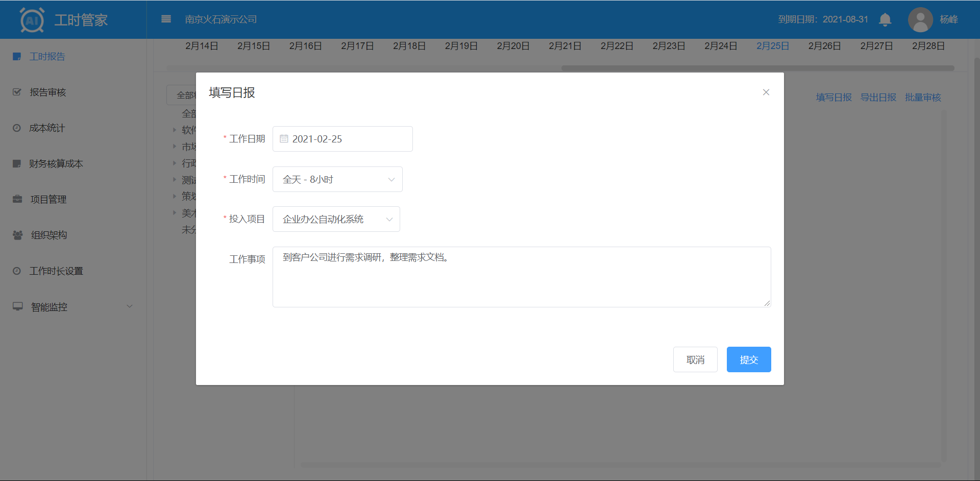Viewport: 980px width, 481px height.
Task: Open the 工作时间 dropdown
Action: click(x=337, y=179)
